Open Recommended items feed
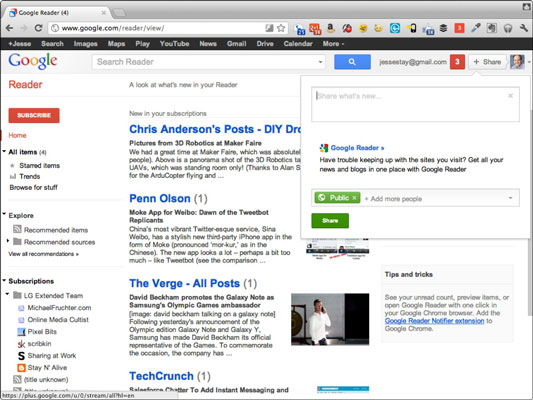The height and width of the screenshot is (400, 533). coord(56,230)
